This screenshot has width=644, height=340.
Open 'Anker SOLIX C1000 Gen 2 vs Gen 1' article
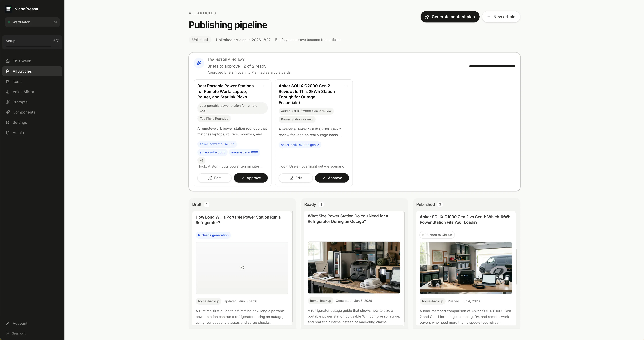[x=465, y=220]
